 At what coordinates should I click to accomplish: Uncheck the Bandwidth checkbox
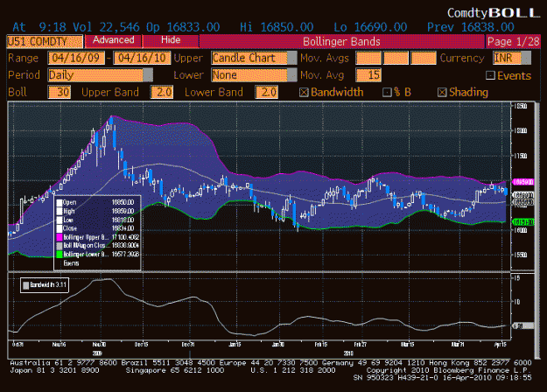pos(304,93)
